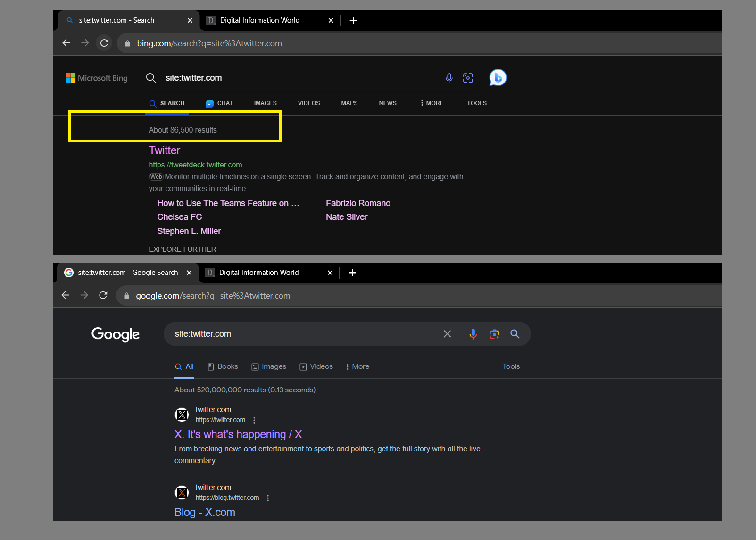
Task: Reload the Google search page
Action: (103, 295)
